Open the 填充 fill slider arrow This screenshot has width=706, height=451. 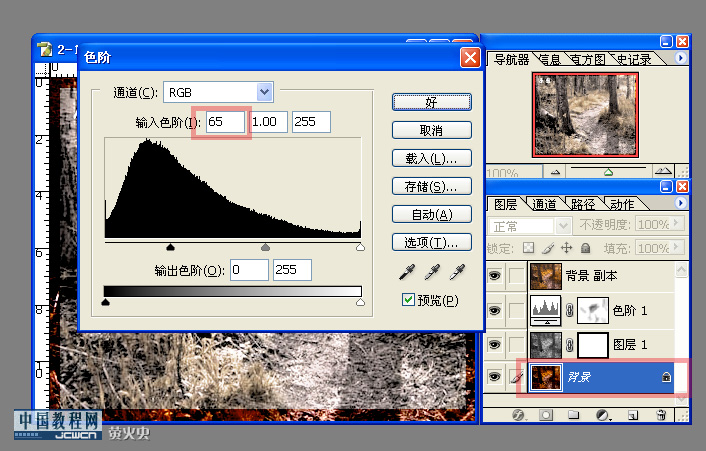point(676,247)
